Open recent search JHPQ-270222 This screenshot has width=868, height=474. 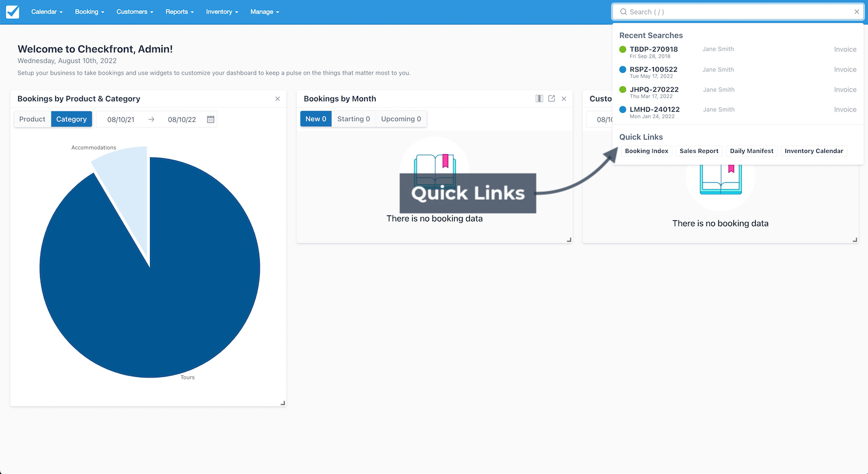point(654,89)
